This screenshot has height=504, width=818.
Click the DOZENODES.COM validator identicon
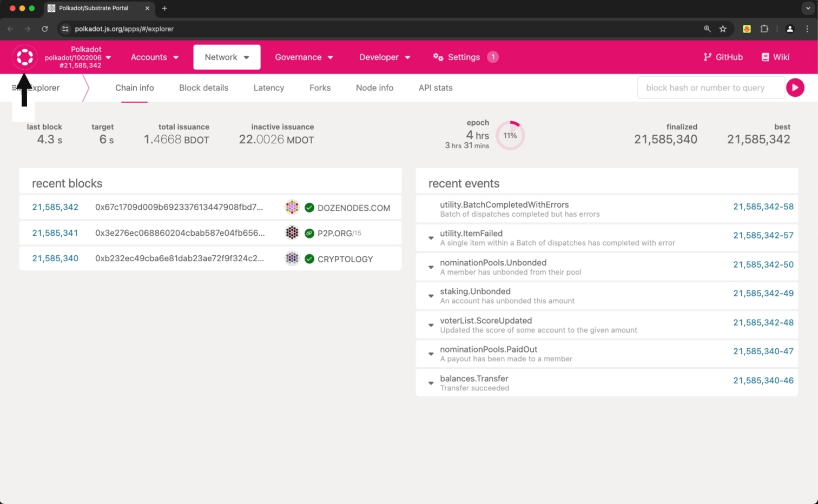tap(292, 207)
